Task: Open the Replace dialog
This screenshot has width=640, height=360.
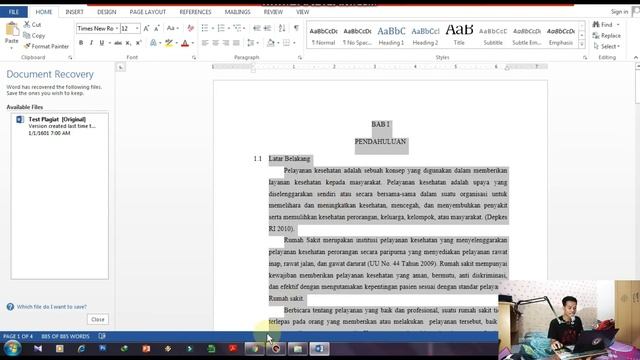Action: [607, 36]
